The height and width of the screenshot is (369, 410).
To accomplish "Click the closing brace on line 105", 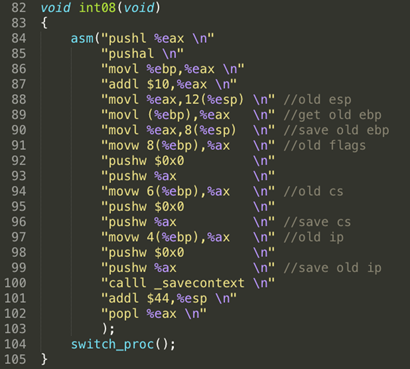I will (44, 359).
